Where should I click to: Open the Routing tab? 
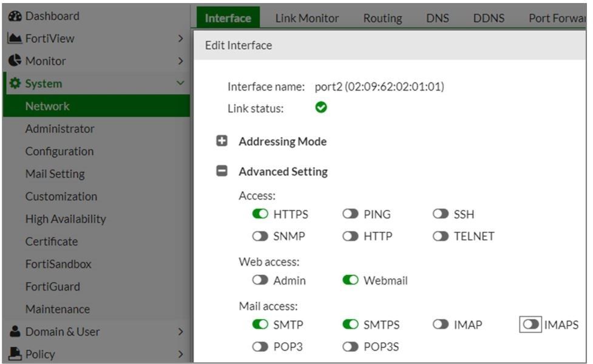point(382,18)
